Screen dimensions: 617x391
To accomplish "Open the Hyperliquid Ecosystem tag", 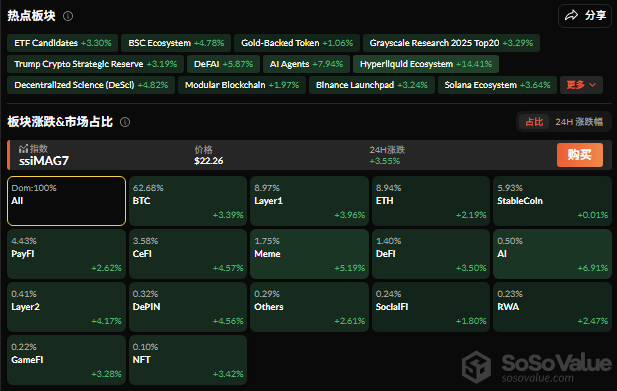I will tap(426, 64).
